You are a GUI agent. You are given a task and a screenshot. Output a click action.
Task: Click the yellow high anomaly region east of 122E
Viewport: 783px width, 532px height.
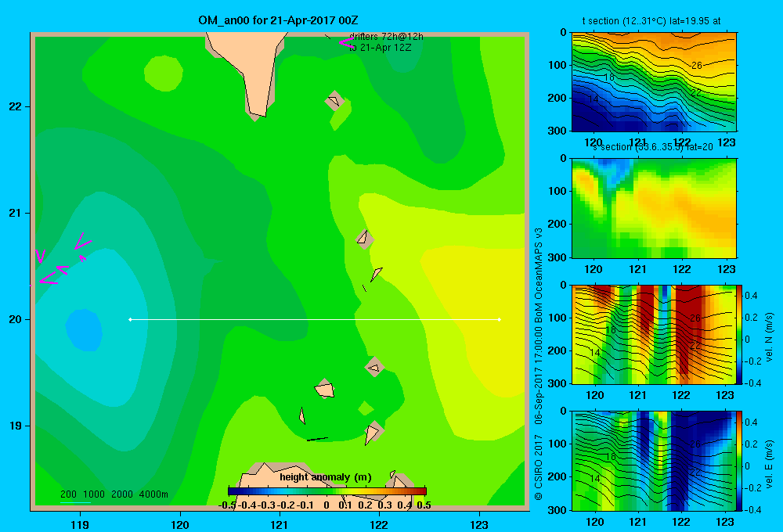[x=479, y=319]
